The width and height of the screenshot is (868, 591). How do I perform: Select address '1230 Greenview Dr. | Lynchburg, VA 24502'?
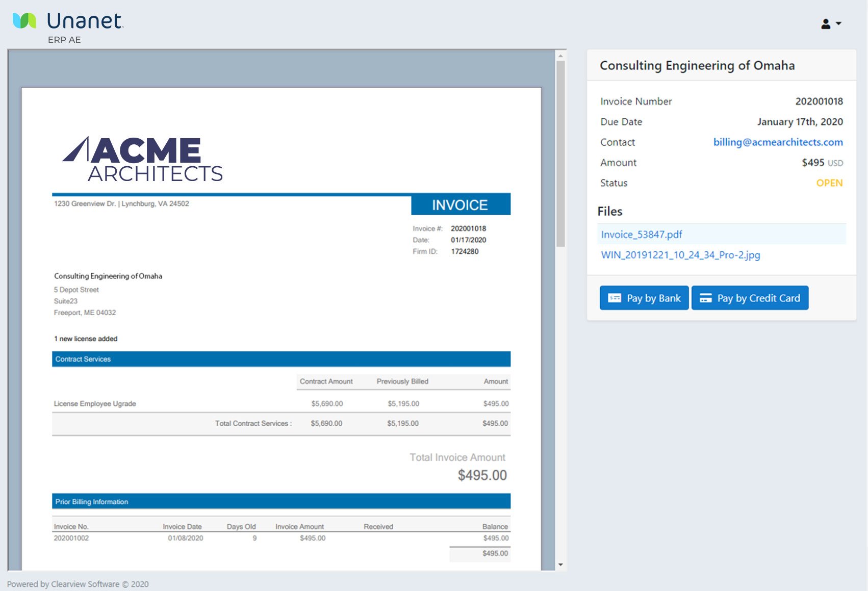[121, 203]
